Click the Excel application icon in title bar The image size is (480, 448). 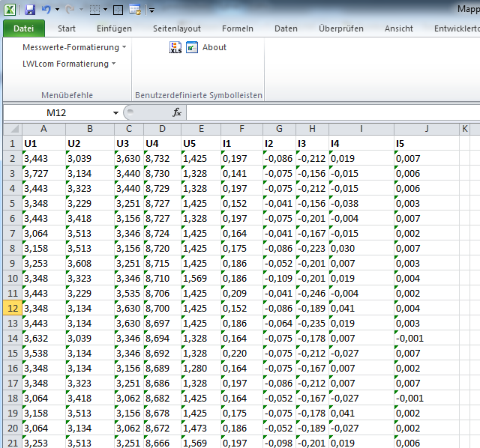click(x=11, y=10)
